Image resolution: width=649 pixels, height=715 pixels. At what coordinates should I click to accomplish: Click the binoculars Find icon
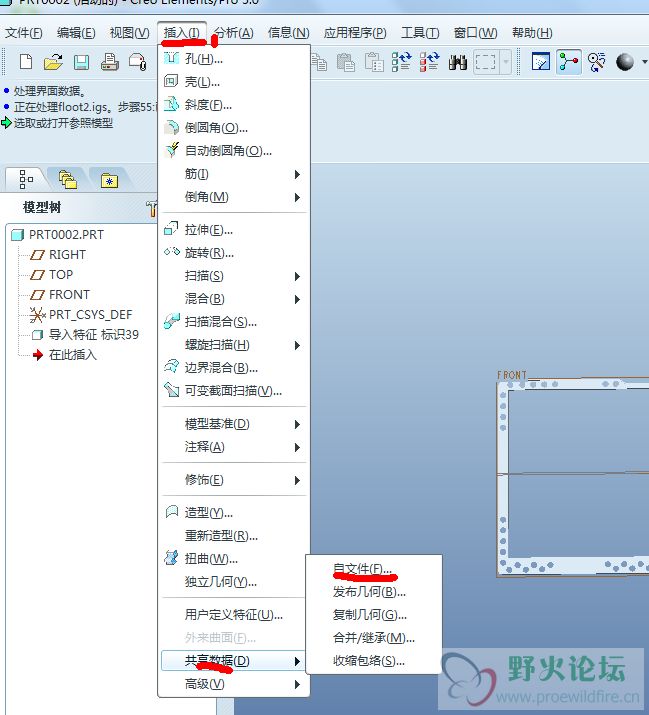tap(457, 62)
